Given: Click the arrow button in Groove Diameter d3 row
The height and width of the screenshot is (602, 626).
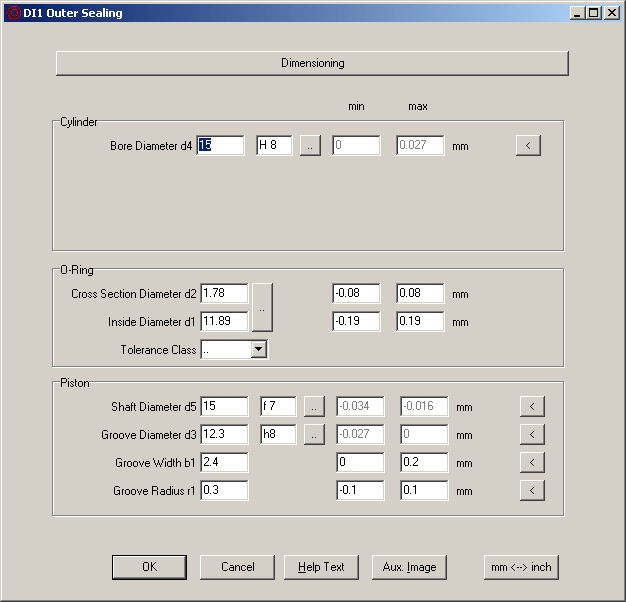Looking at the screenshot, I should tap(532, 435).
